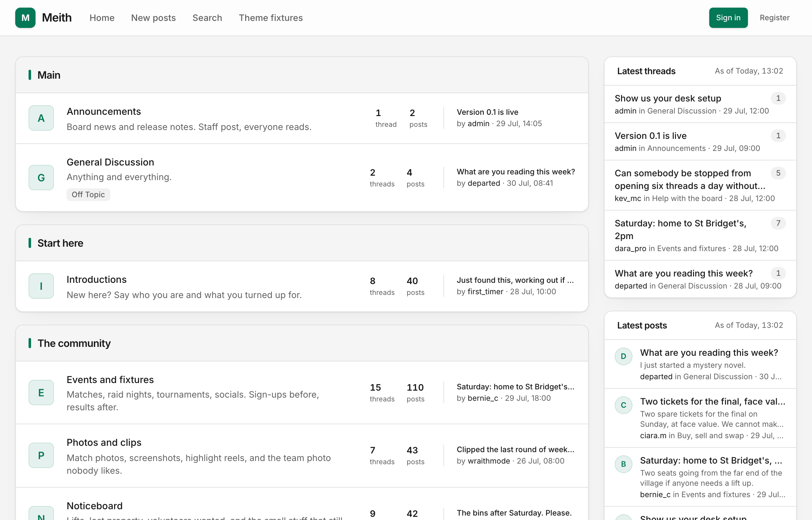Open 'Just found this, working out if ...' link
812x520 pixels.
[x=515, y=280]
